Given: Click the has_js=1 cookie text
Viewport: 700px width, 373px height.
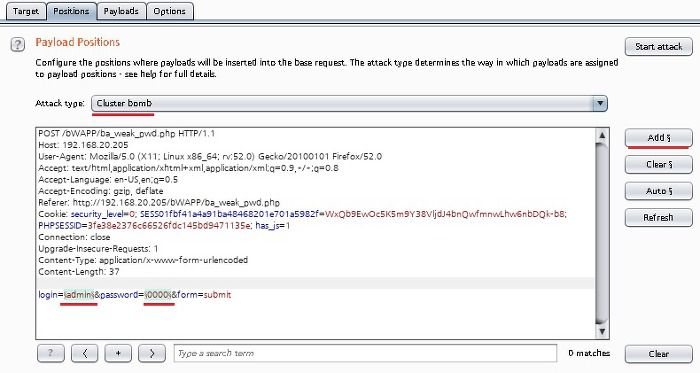Looking at the screenshot, I should coord(273,226).
